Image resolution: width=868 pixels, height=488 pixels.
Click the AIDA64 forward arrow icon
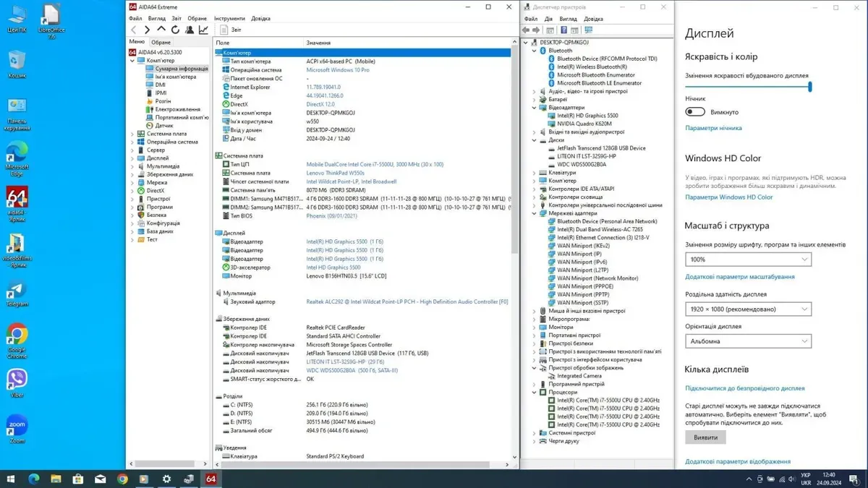point(147,30)
